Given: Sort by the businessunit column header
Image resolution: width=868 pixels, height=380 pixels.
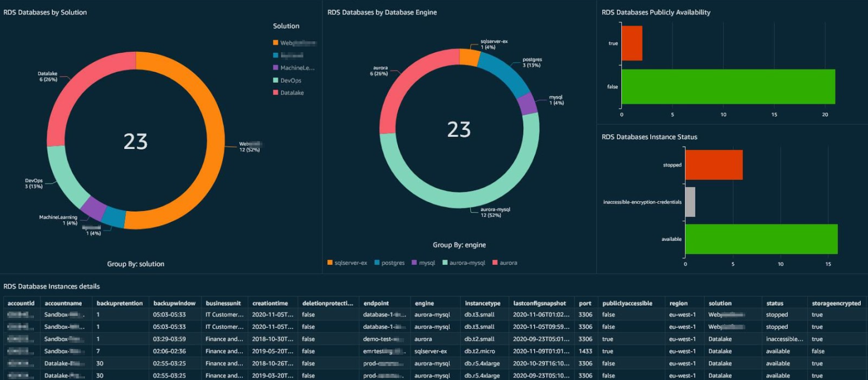Looking at the screenshot, I should (223, 303).
